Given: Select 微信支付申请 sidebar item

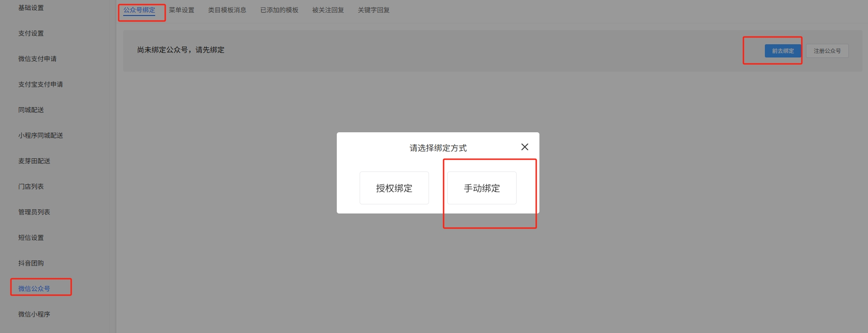Looking at the screenshot, I should (x=37, y=59).
